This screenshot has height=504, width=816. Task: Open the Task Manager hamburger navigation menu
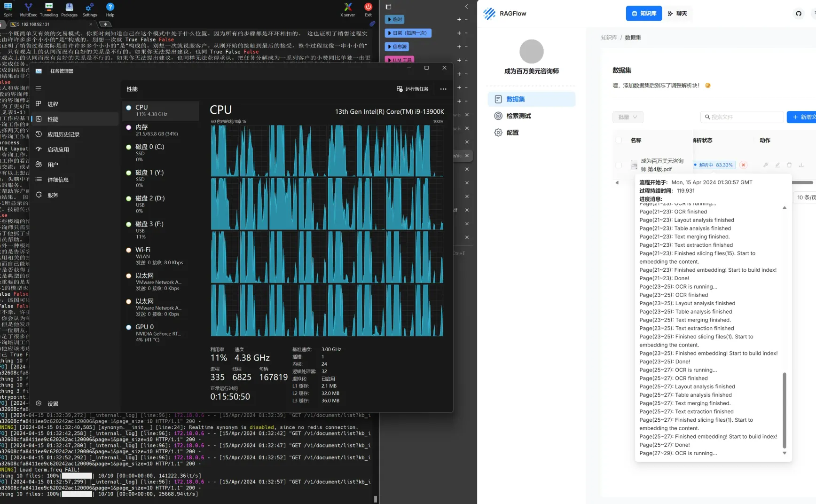click(x=39, y=88)
